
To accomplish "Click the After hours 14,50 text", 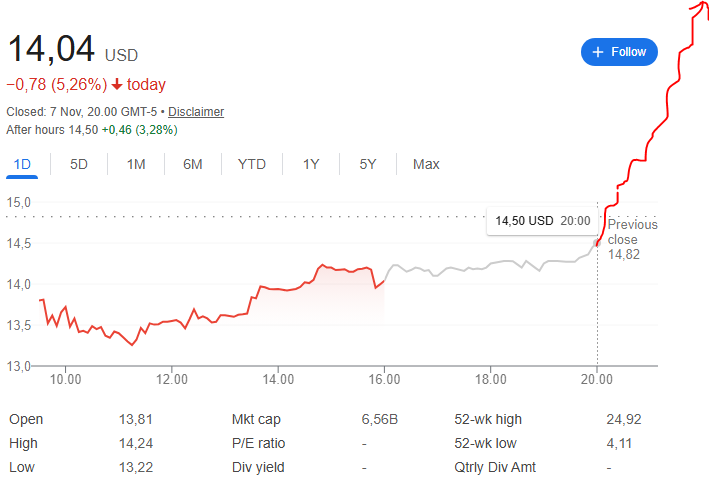I will coord(52,130).
